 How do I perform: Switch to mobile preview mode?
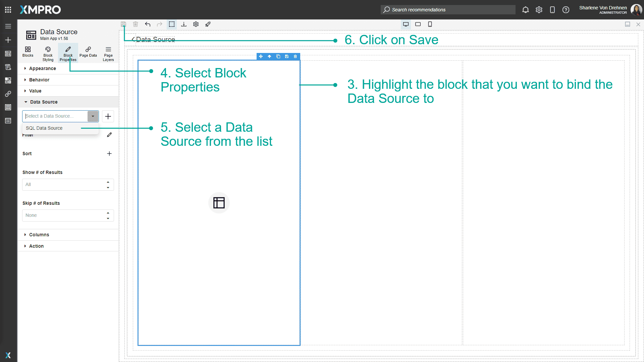[430, 24]
